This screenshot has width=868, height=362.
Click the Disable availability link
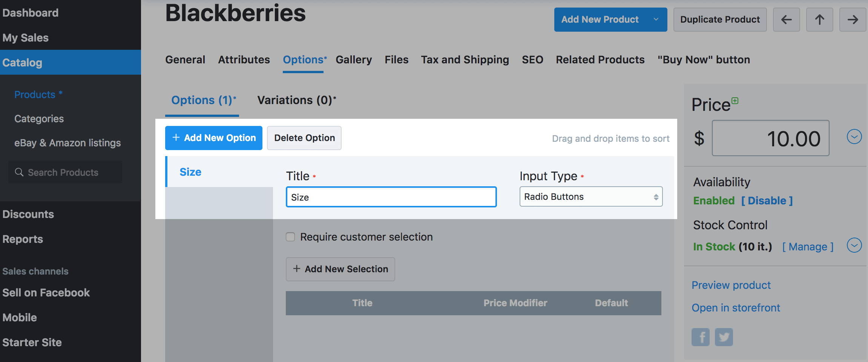click(x=767, y=201)
